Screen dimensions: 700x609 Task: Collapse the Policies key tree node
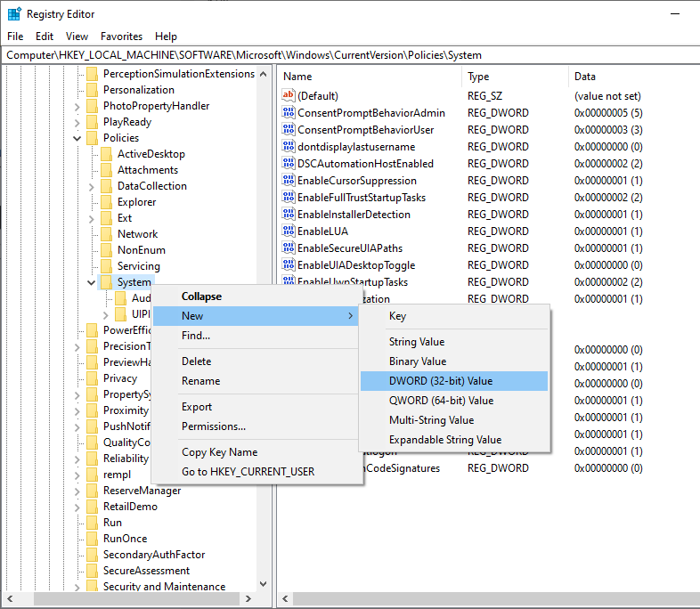pos(77,138)
